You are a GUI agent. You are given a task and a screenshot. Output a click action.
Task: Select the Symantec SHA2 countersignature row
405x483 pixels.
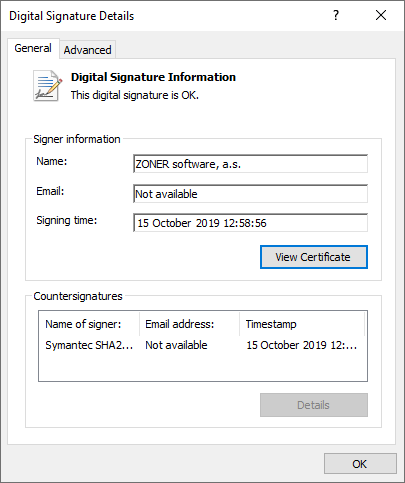203,345
